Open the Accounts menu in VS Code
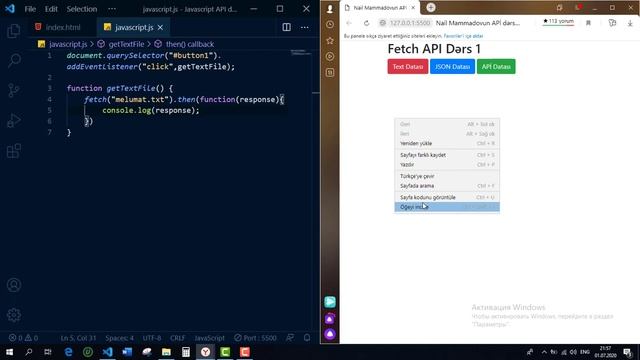640x360 pixels. point(13,285)
